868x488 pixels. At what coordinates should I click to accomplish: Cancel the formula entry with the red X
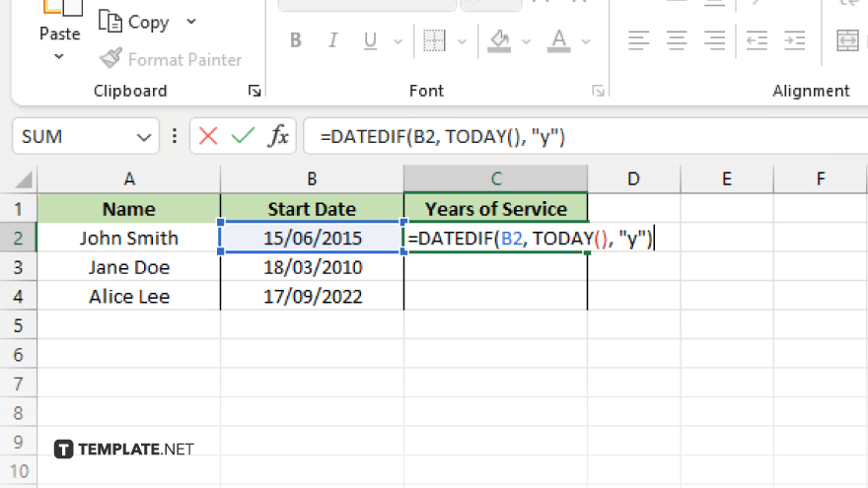pyautogui.click(x=208, y=136)
